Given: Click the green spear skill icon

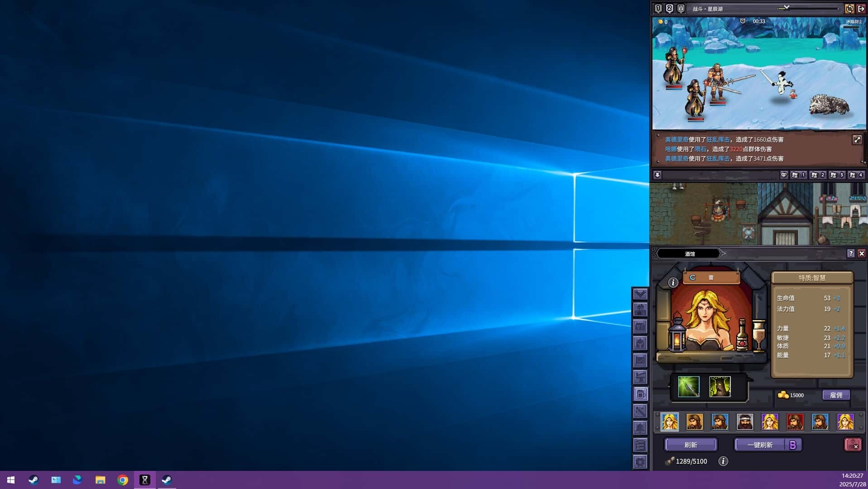Looking at the screenshot, I should tap(689, 387).
